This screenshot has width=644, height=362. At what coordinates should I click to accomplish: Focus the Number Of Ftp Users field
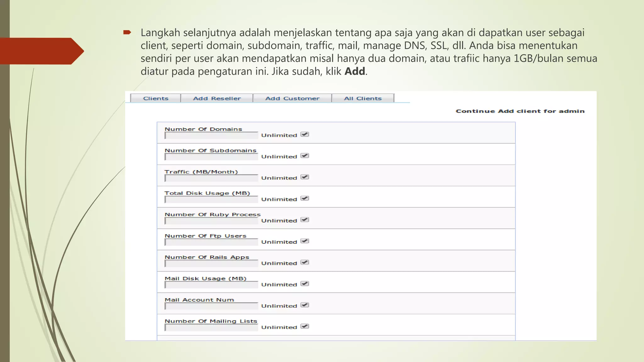coord(211,242)
